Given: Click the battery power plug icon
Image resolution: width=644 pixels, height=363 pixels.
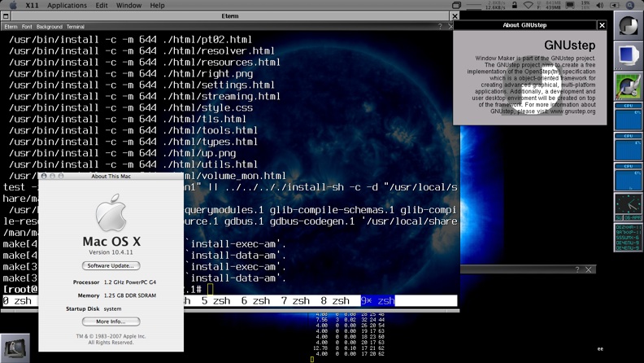Looking at the screenshot, I should 615,6.
